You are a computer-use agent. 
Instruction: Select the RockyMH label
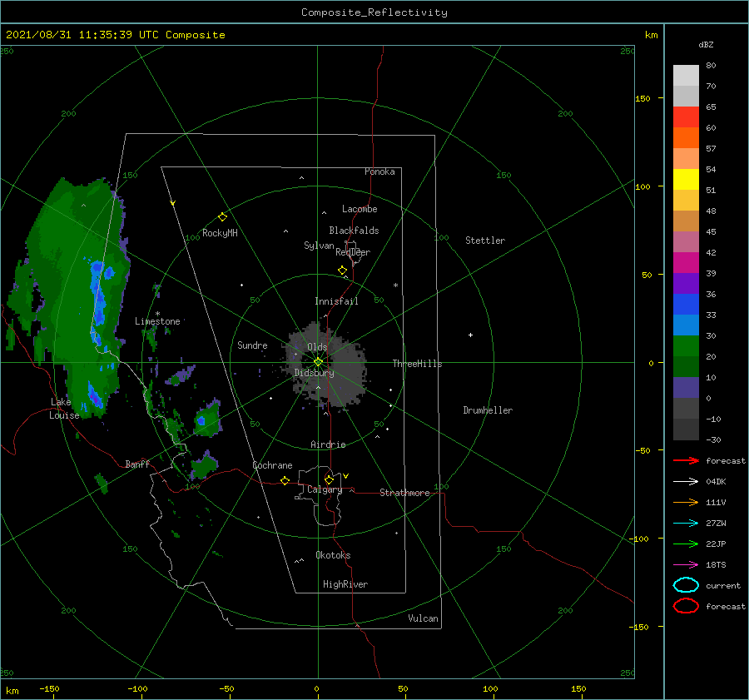tap(220, 233)
